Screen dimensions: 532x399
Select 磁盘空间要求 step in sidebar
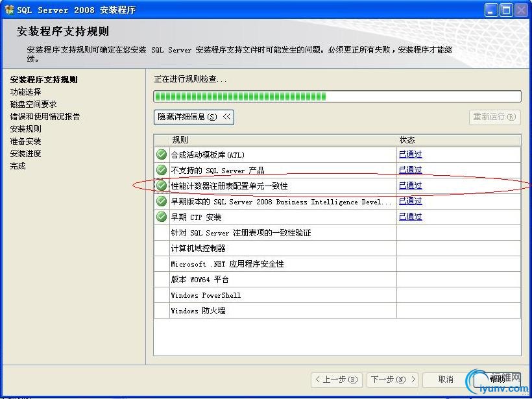[33, 104]
